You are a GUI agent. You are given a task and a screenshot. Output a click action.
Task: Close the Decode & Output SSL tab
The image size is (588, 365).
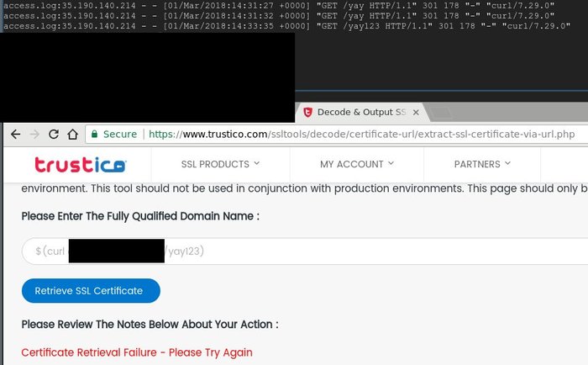pos(416,113)
